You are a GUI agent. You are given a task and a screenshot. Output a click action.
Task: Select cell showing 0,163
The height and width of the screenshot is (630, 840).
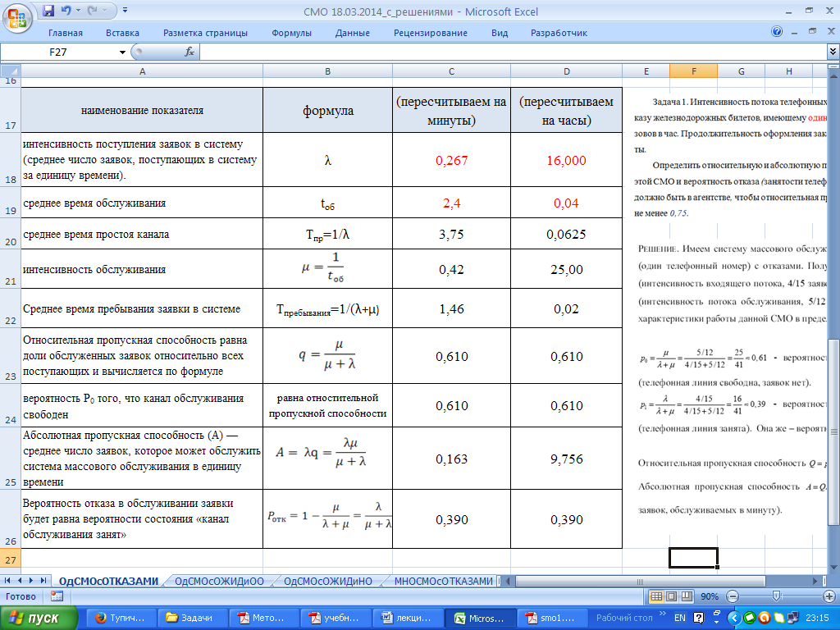(452, 459)
